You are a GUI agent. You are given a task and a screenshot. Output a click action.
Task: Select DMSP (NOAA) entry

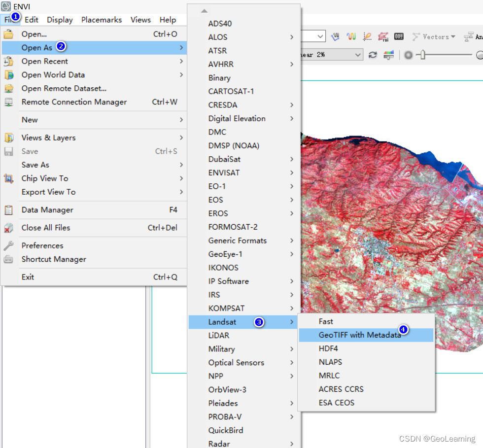tap(243, 145)
